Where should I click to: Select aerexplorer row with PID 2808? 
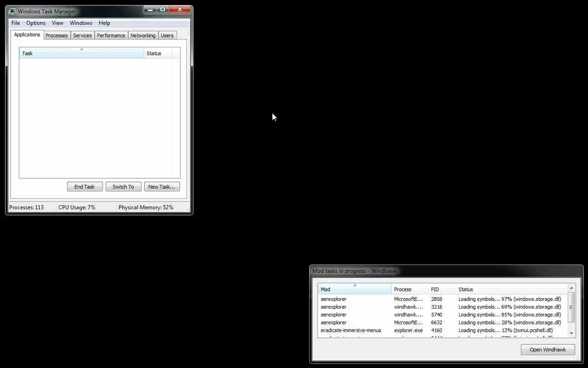pyautogui.click(x=443, y=299)
